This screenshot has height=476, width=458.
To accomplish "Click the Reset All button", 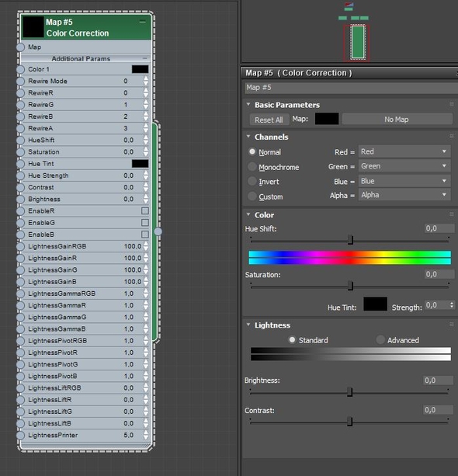I will pyautogui.click(x=269, y=120).
